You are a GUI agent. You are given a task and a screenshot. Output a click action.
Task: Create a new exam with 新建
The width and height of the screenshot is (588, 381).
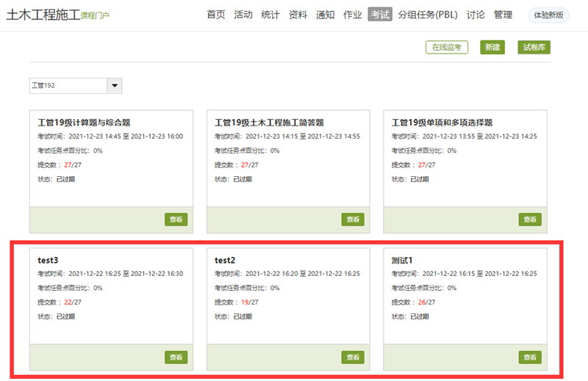tap(492, 48)
